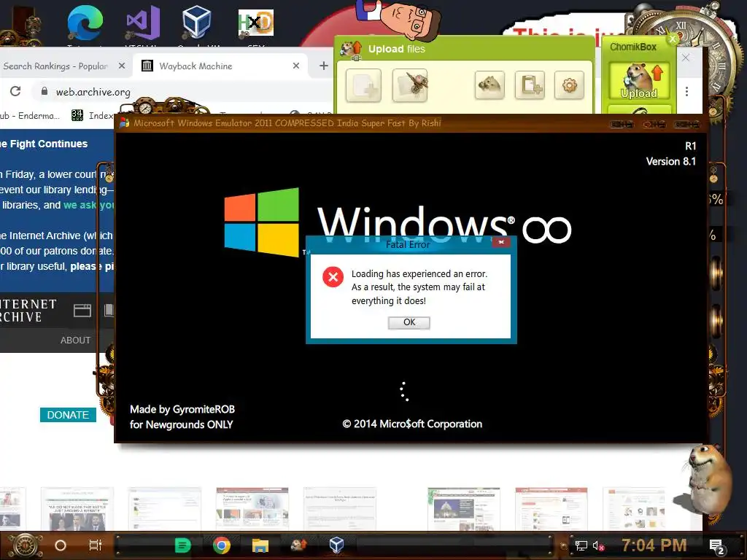The height and width of the screenshot is (560, 747).
Task: Open Task View on the taskbar
Action: [96, 545]
